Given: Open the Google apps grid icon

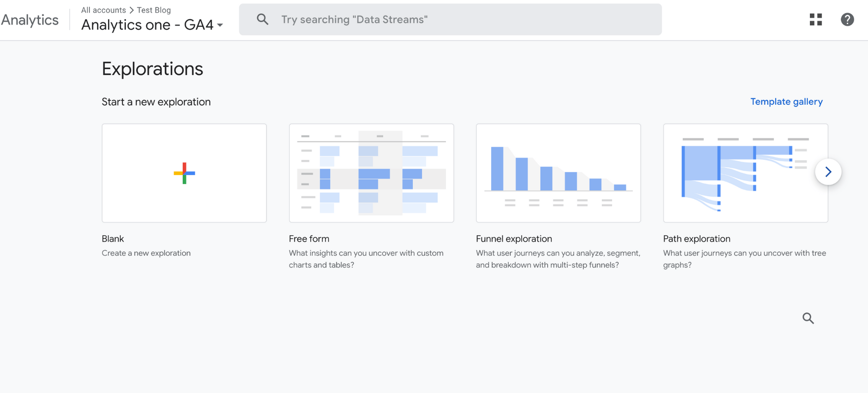Looking at the screenshot, I should pyautogui.click(x=815, y=20).
